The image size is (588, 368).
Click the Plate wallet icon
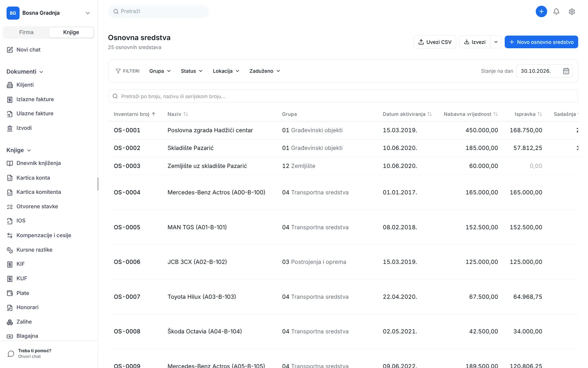pos(10,293)
